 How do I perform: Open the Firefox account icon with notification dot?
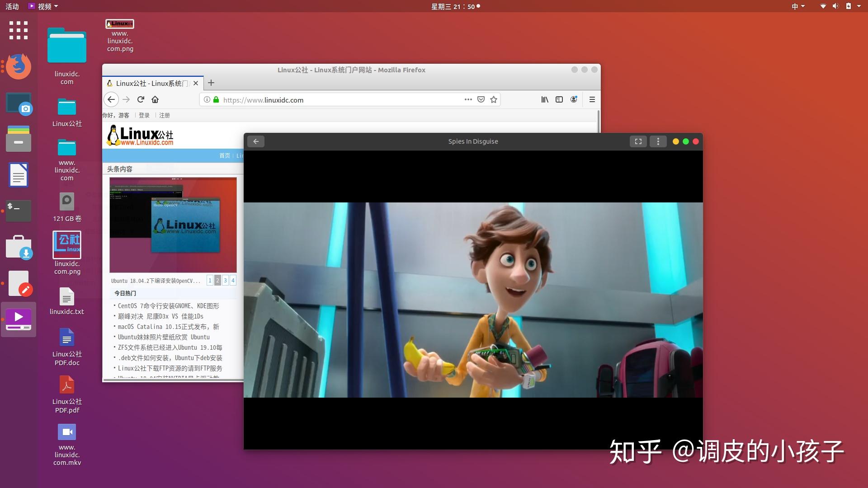click(x=574, y=99)
